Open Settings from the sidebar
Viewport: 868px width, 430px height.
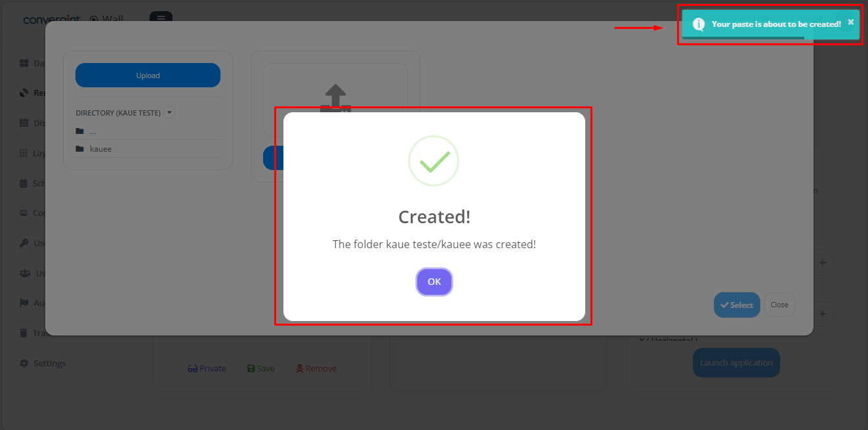point(43,363)
